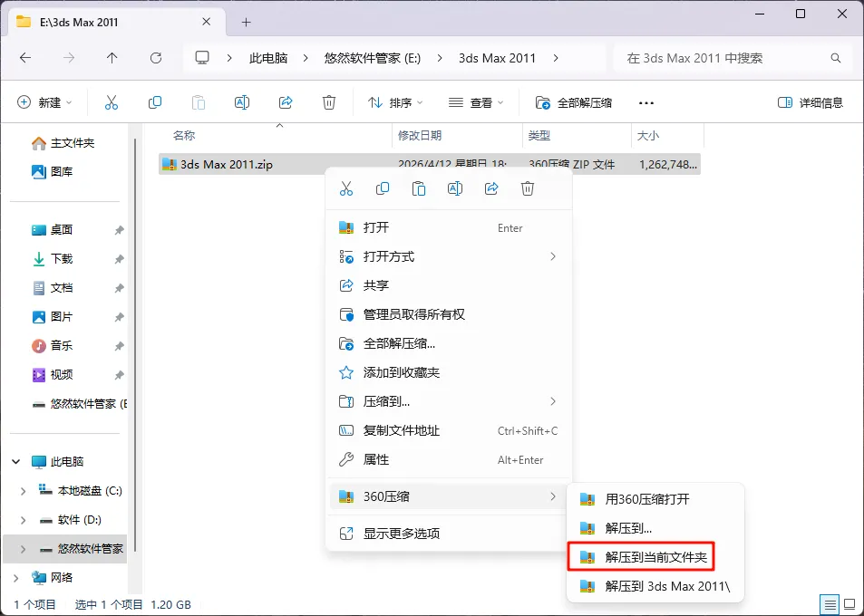The width and height of the screenshot is (864, 616).
Task: Open the 新建 dropdown
Action: click(x=44, y=102)
